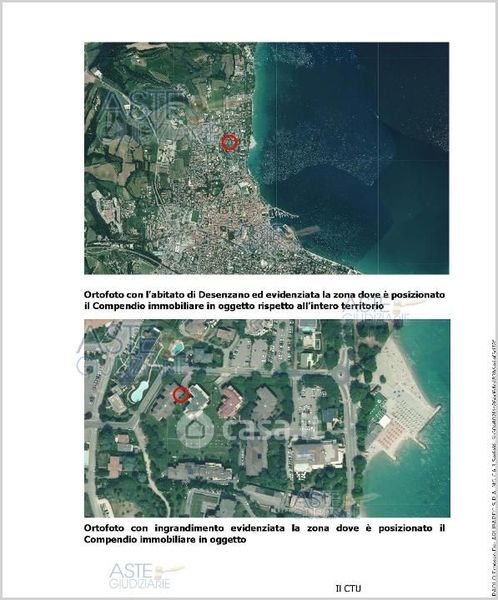Screen dimensions: 498x600
Task: Click the vertical text in the right margin
Action: coord(491,469)
